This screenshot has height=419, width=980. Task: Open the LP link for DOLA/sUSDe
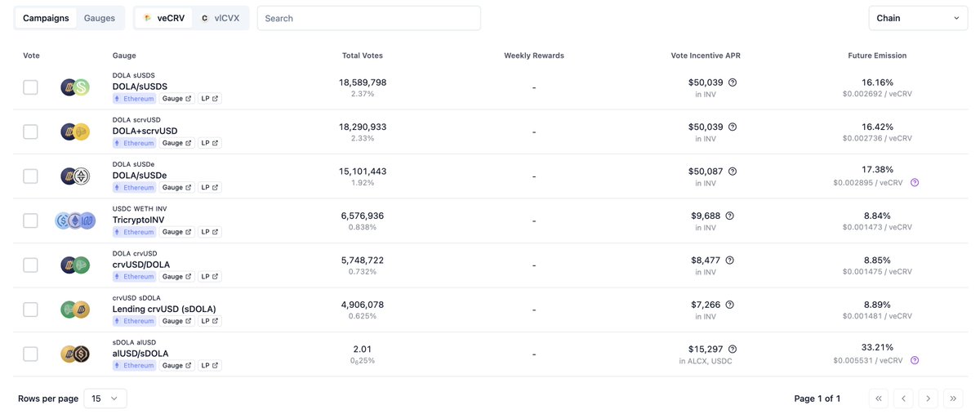click(x=210, y=188)
